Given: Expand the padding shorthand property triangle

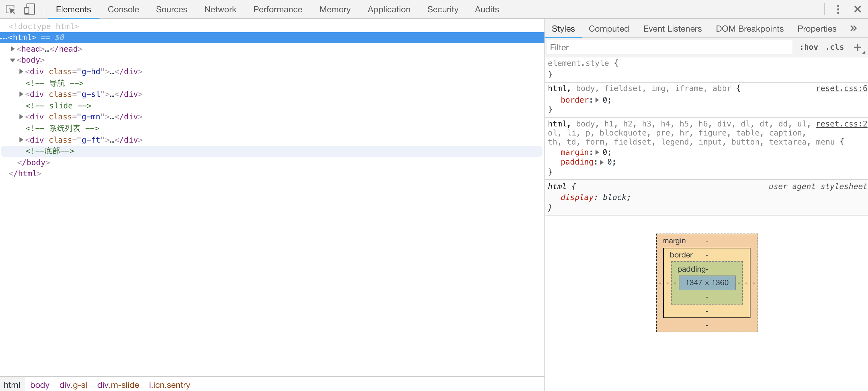Looking at the screenshot, I should point(602,162).
